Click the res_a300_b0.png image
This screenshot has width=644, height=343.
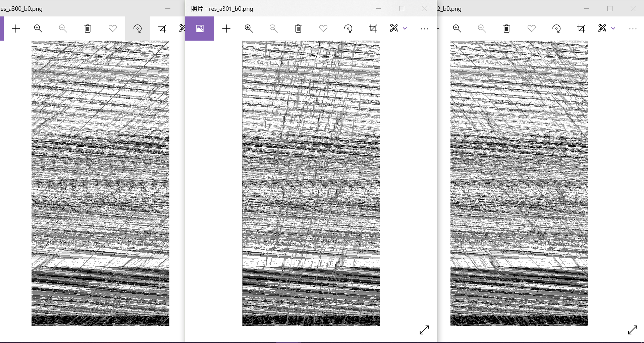100,183
